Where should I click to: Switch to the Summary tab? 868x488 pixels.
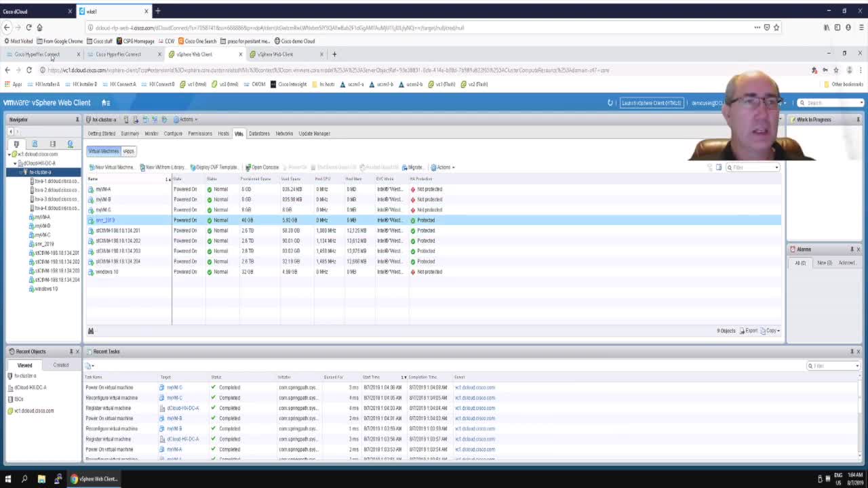pos(130,134)
